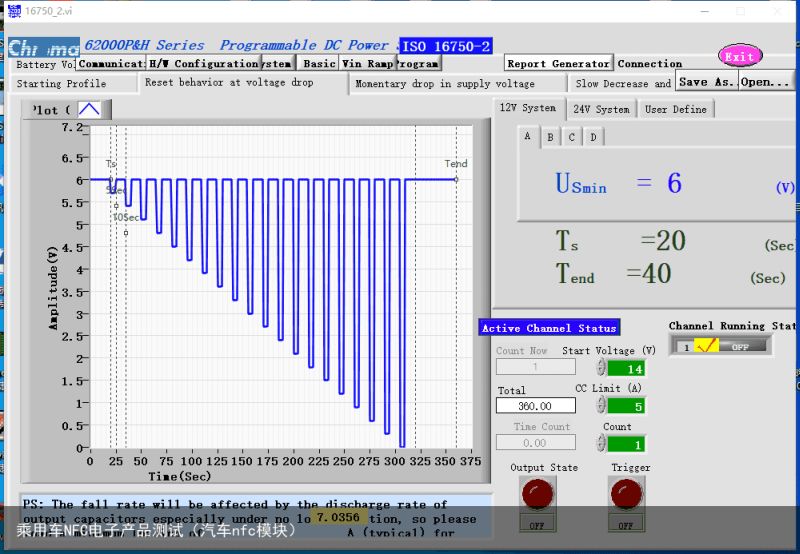The width and height of the screenshot is (800, 554).
Task: Open the Connection tab
Action: (x=649, y=63)
